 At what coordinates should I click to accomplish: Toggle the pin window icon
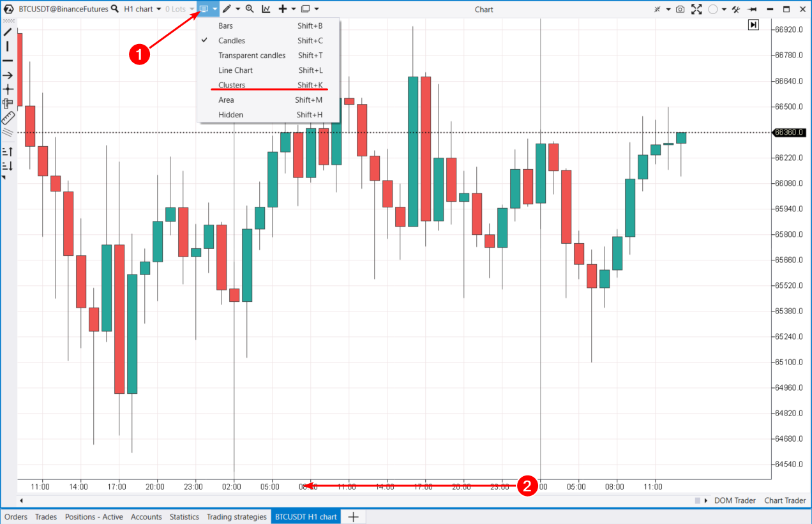point(753,10)
